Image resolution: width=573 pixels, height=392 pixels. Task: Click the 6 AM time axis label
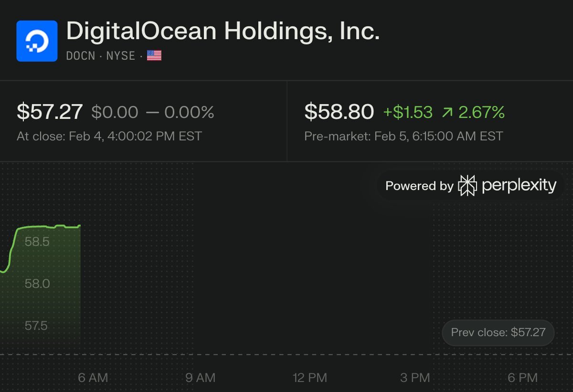(93, 378)
